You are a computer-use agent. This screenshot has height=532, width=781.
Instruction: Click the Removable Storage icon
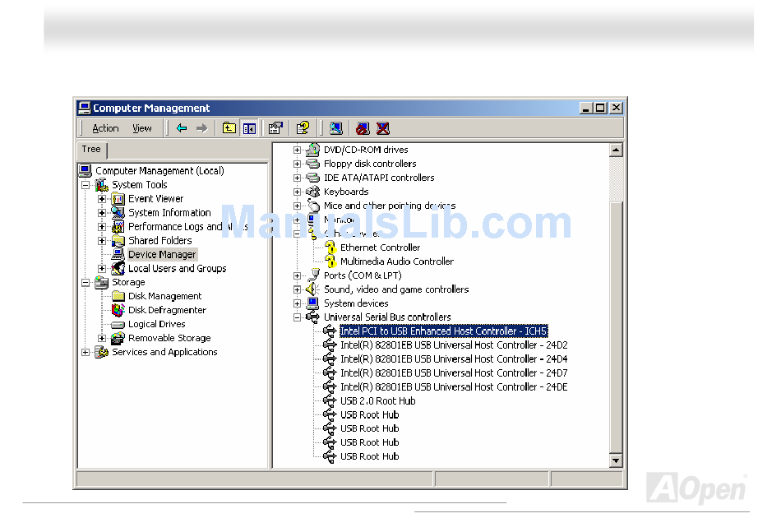pyautogui.click(x=118, y=339)
